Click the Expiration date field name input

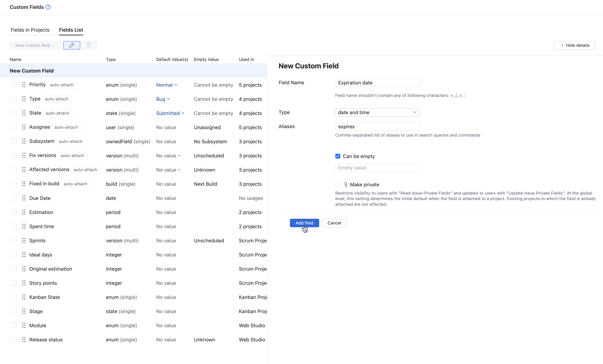(377, 83)
